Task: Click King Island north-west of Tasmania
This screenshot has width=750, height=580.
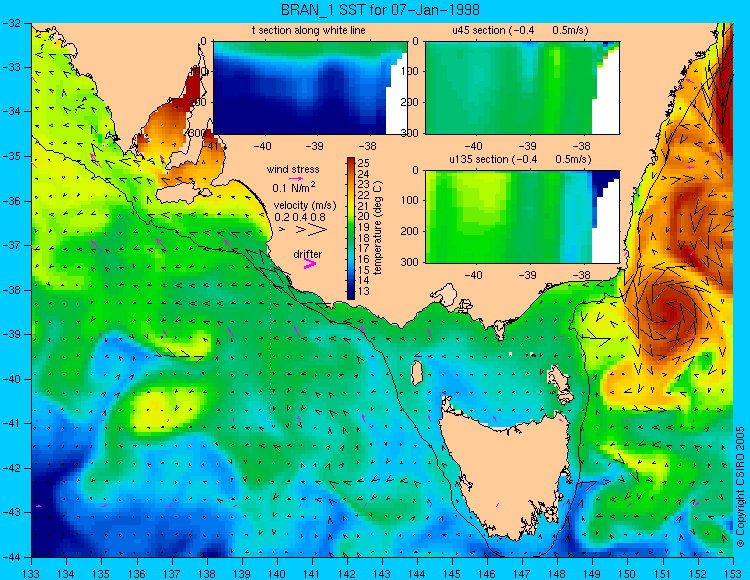Action: coord(417,373)
